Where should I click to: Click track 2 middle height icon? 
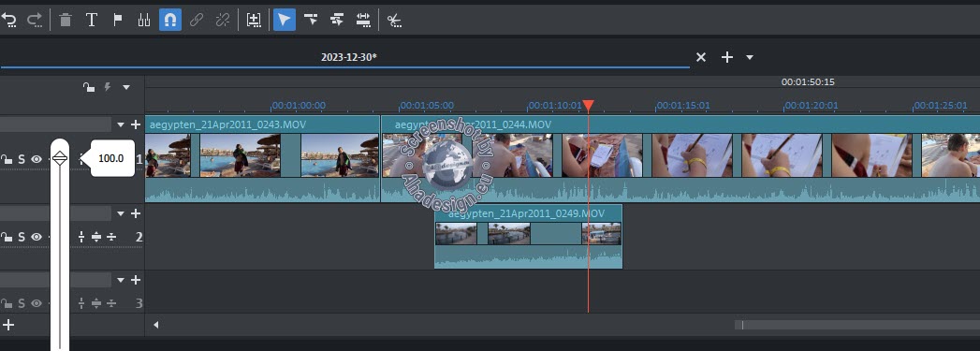96,237
